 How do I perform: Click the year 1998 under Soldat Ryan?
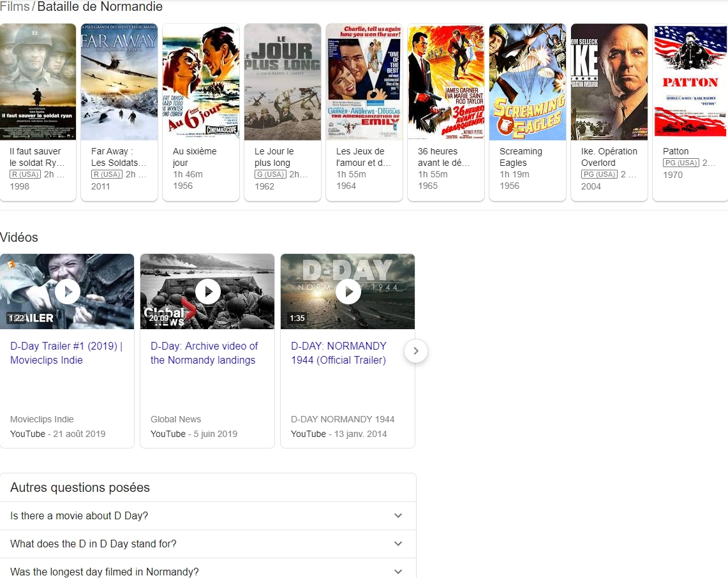click(x=20, y=186)
